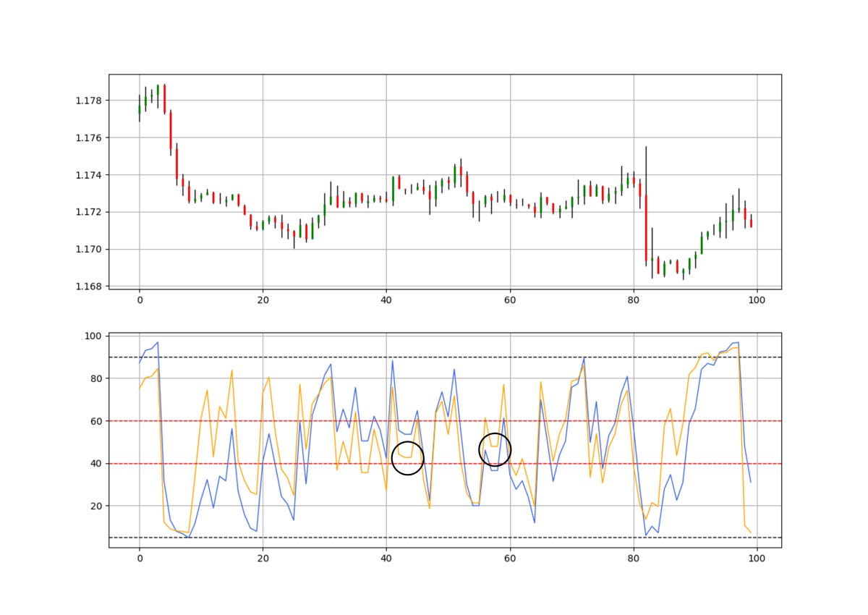Select x-axis label 40 under candlestick chart
The image size is (868, 615).
(386, 300)
